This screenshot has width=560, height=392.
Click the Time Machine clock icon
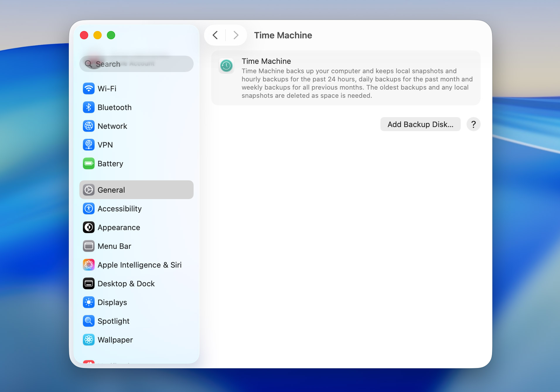226,66
